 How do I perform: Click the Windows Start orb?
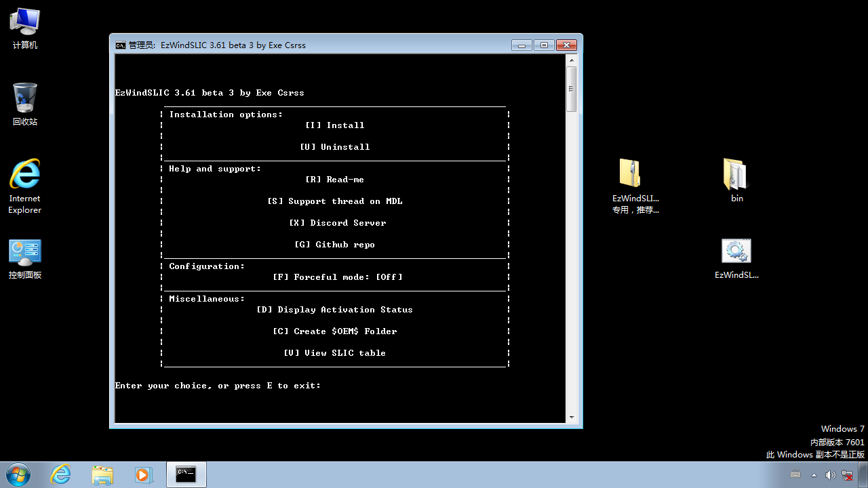[18, 474]
